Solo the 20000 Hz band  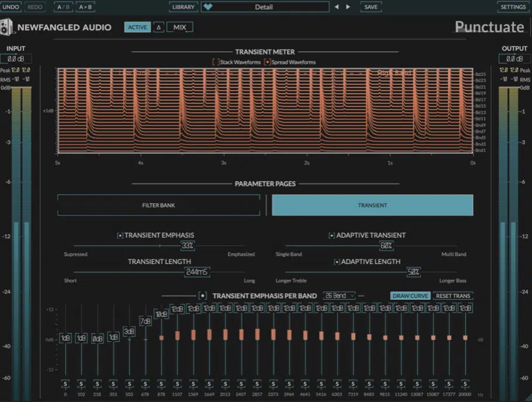[465, 384]
